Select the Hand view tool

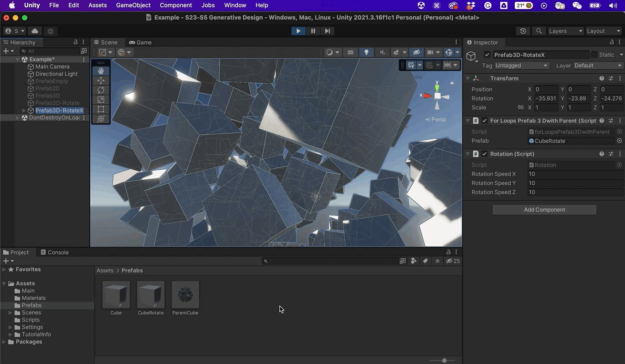pos(101,71)
